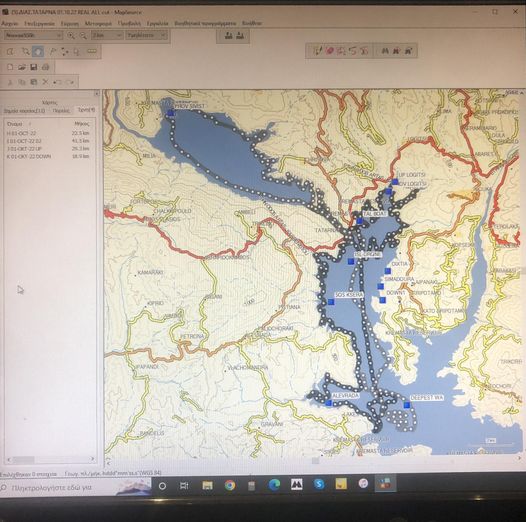This screenshot has width=526, height=522.
Task: Click the open folder icon
Action: (22, 67)
